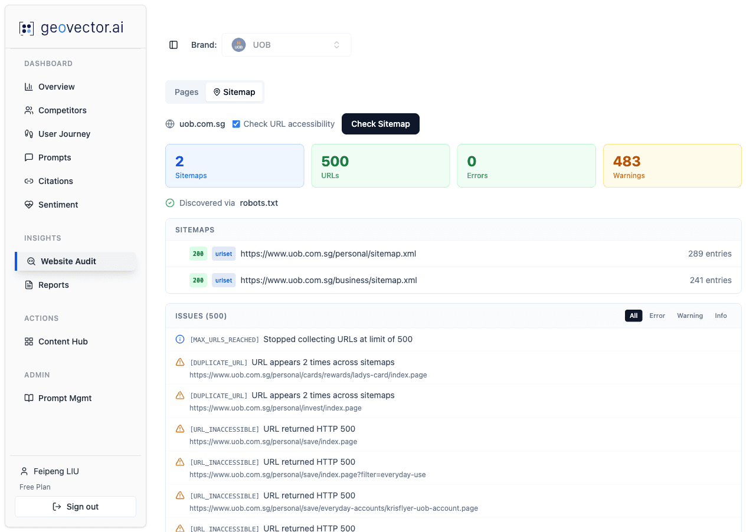This screenshot has width=756, height=532.
Task: Click the Prompts chat bubble icon
Action: 29,157
